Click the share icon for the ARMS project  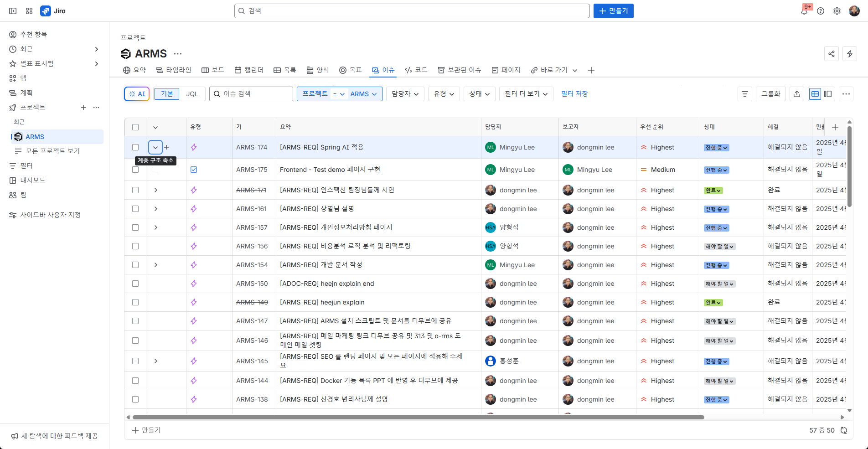832,54
